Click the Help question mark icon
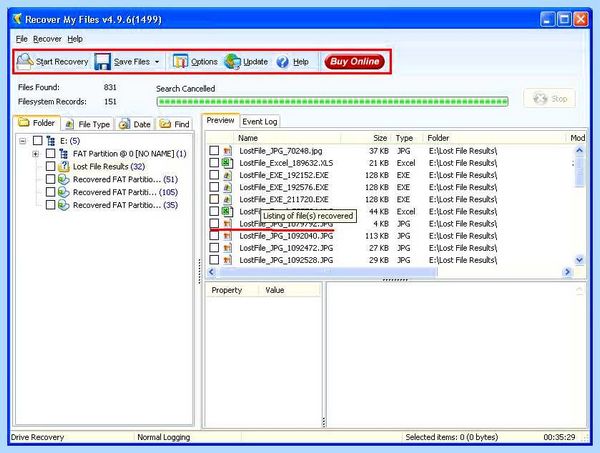Image resolution: width=600 pixels, height=453 pixels. 282,62
